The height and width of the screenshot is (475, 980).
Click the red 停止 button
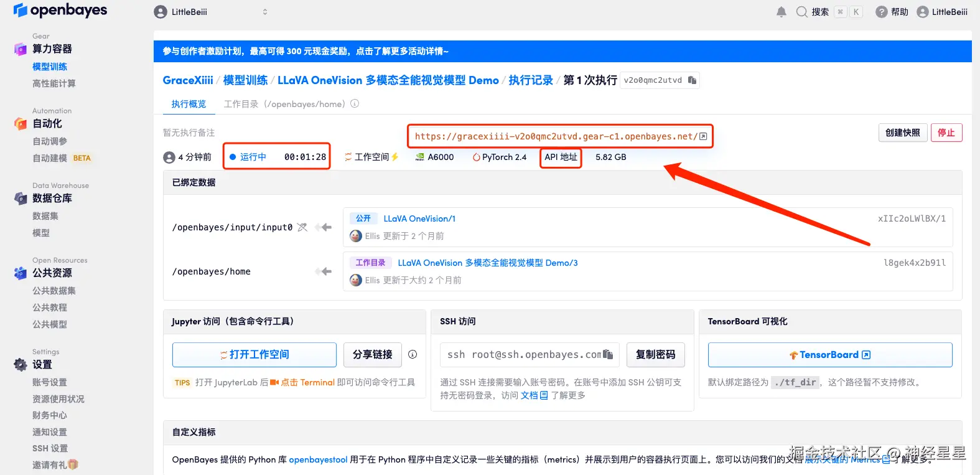[946, 133]
